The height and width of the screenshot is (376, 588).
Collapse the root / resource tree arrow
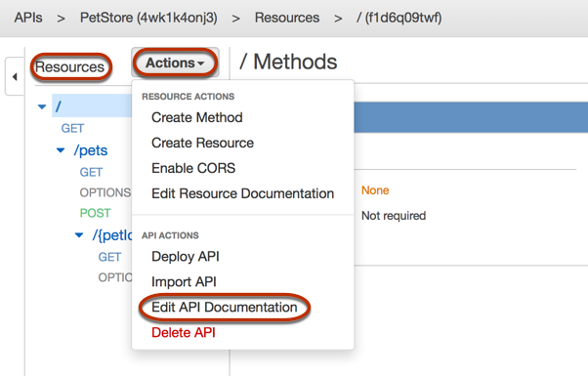click(42, 106)
